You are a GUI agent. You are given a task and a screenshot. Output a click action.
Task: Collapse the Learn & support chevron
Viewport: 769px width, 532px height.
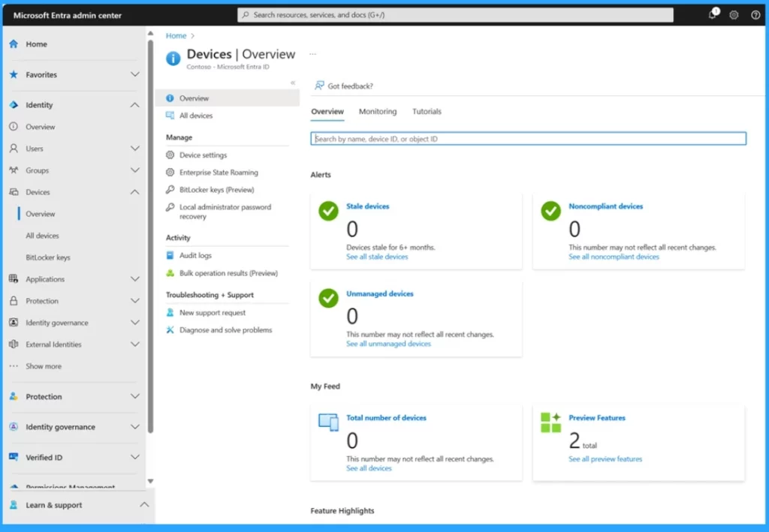click(x=144, y=504)
